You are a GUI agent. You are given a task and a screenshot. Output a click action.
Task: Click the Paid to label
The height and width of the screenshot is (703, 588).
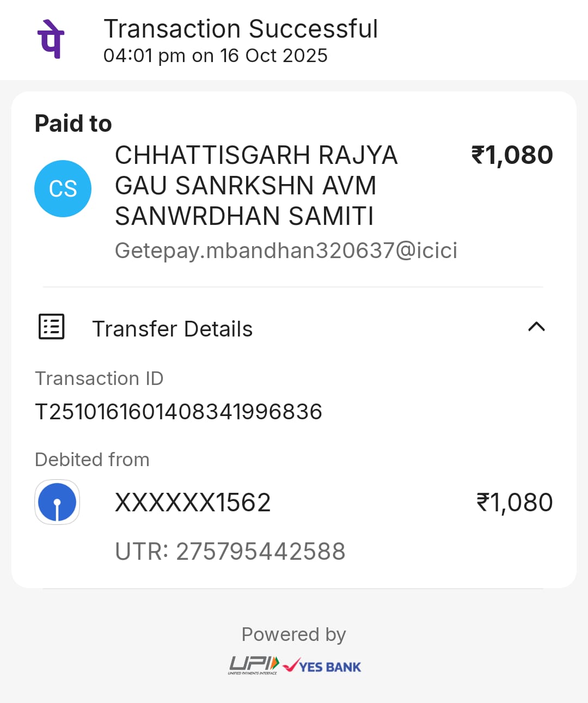point(73,124)
